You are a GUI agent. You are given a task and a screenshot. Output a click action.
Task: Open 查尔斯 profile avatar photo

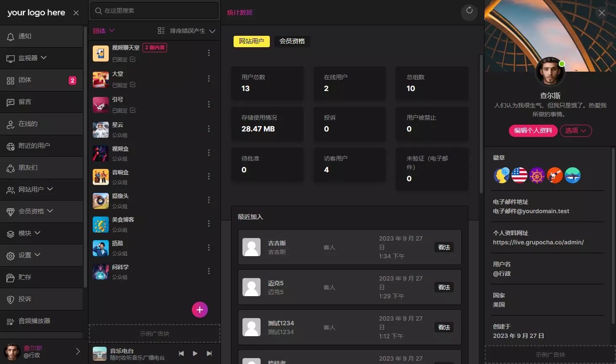tap(550, 72)
